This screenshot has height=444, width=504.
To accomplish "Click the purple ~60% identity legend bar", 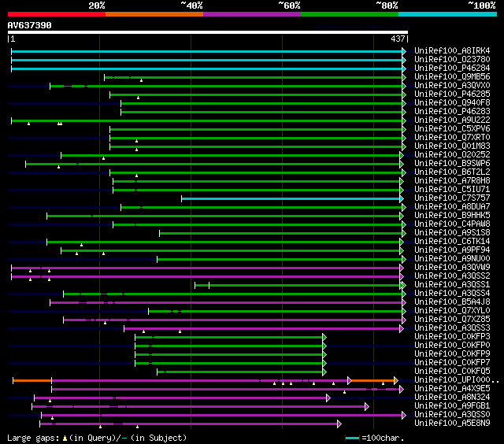I will [x=251, y=13].
